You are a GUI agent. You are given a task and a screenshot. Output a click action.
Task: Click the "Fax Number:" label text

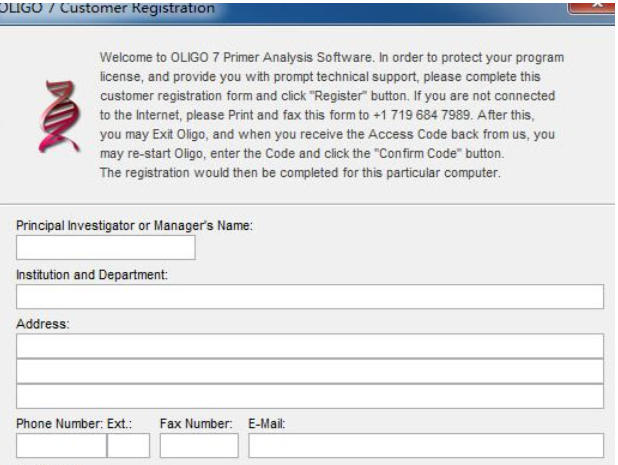[x=196, y=423]
